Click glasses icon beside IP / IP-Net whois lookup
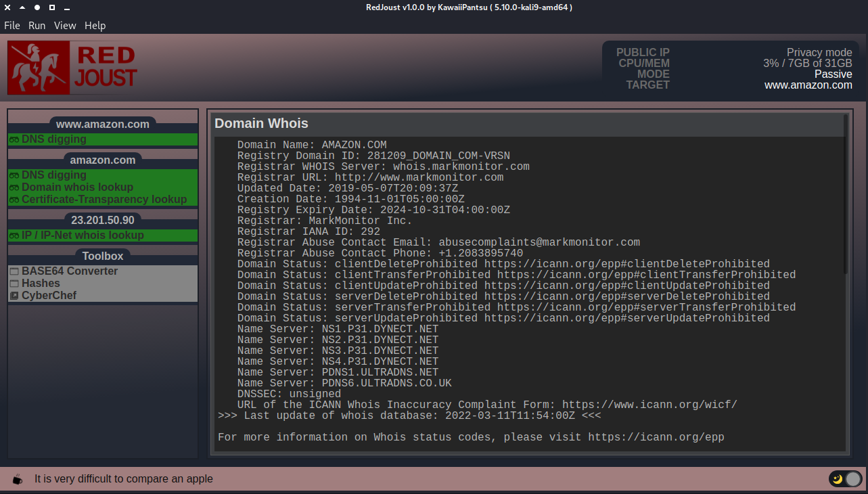 [x=14, y=235]
